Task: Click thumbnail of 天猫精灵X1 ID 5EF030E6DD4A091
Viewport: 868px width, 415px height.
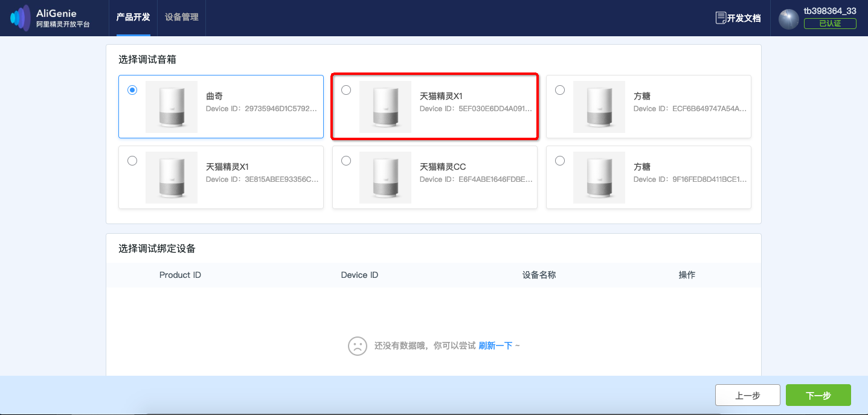Action: (x=385, y=107)
